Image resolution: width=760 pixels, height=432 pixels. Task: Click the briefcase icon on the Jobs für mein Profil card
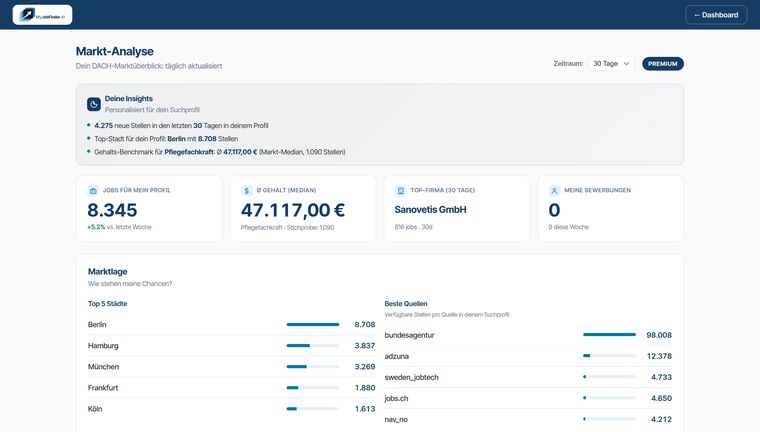point(93,191)
